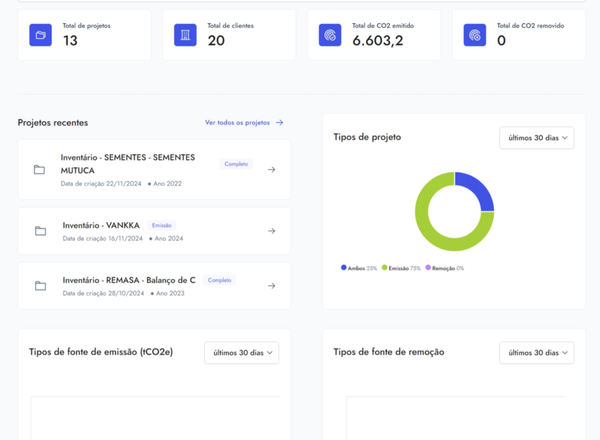Select Inventário - SEMENTES - SEMENTES MUTUCA title
Screen dimensions: 600x440
click(x=128, y=164)
